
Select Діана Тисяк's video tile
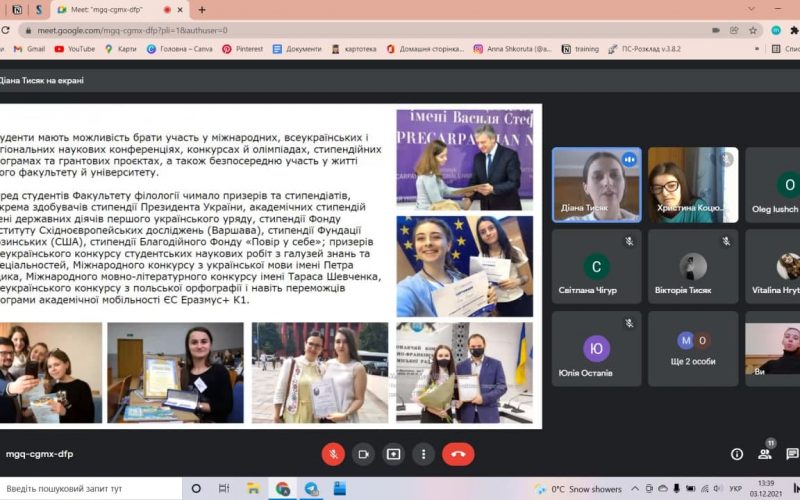pyautogui.click(x=596, y=185)
